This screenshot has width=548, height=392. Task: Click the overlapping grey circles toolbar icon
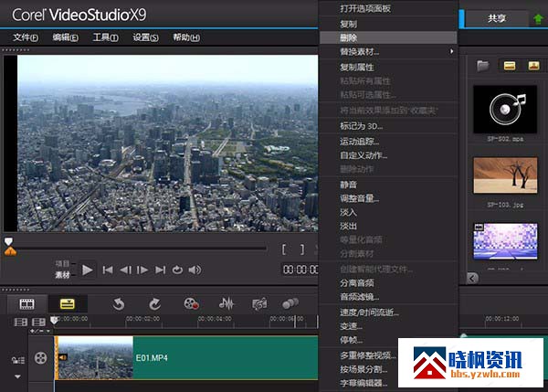point(290,303)
